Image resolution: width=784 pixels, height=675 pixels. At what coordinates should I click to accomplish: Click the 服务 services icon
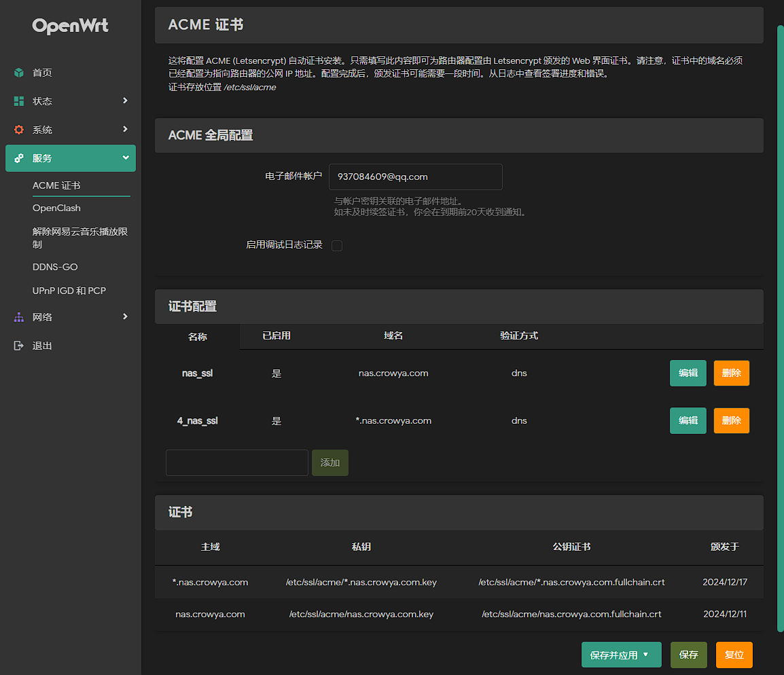pos(19,158)
